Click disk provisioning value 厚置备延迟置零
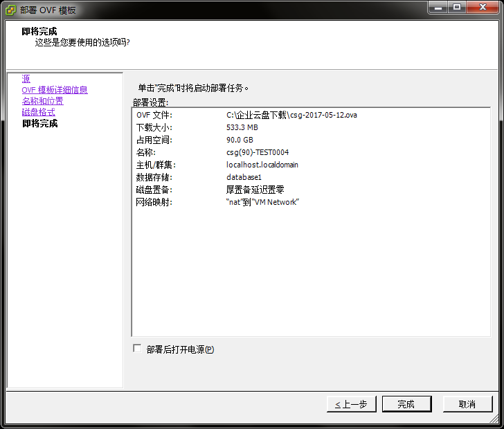The width and height of the screenshot is (504, 429). pos(255,190)
